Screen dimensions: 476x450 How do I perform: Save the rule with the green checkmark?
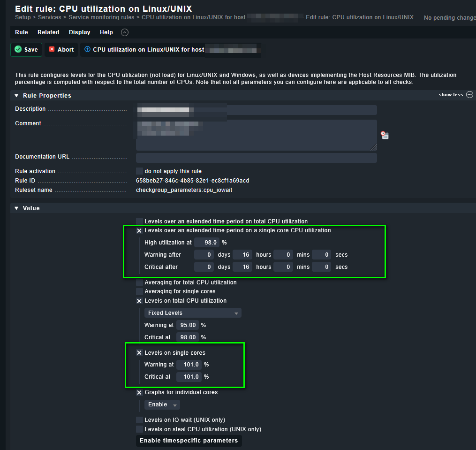(26, 50)
